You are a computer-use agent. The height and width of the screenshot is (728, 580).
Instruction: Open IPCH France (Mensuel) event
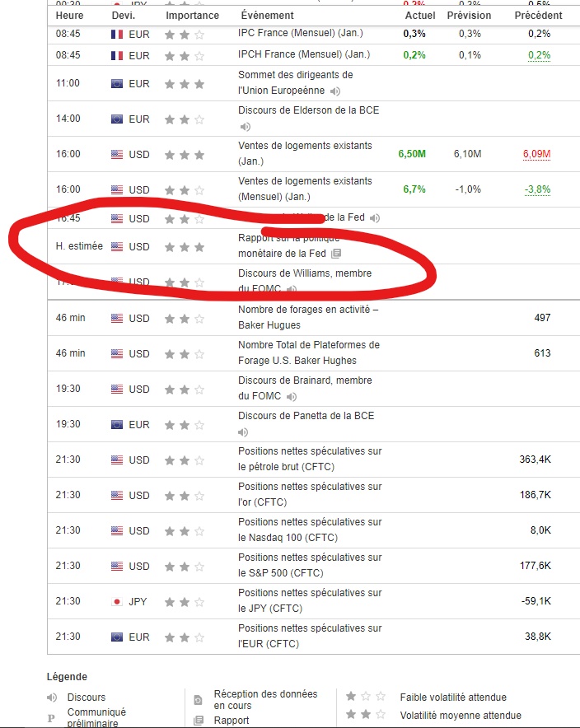pyautogui.click(x=304, y=54)
